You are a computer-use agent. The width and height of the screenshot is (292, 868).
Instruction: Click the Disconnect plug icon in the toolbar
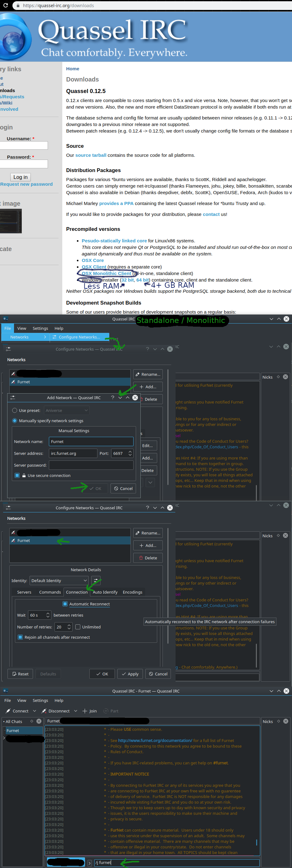(44, 711)
